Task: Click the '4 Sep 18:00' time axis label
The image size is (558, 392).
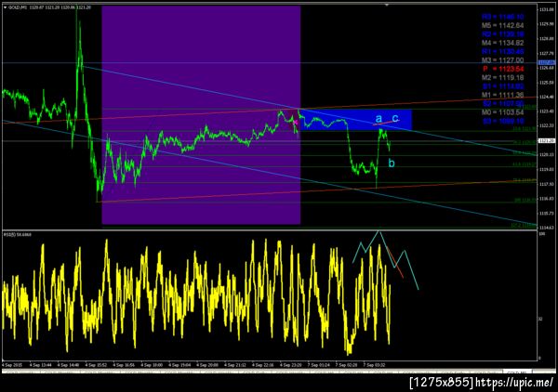Action: click(152, 365)
